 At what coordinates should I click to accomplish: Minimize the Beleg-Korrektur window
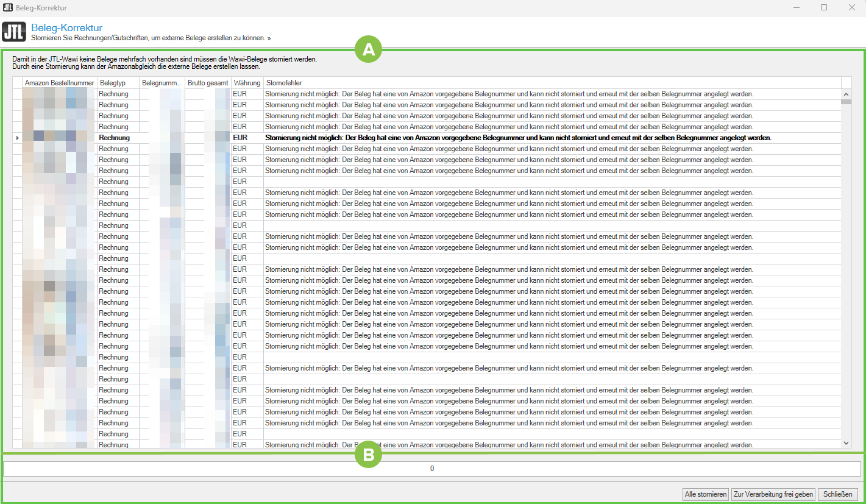click(x=797, y=8)
